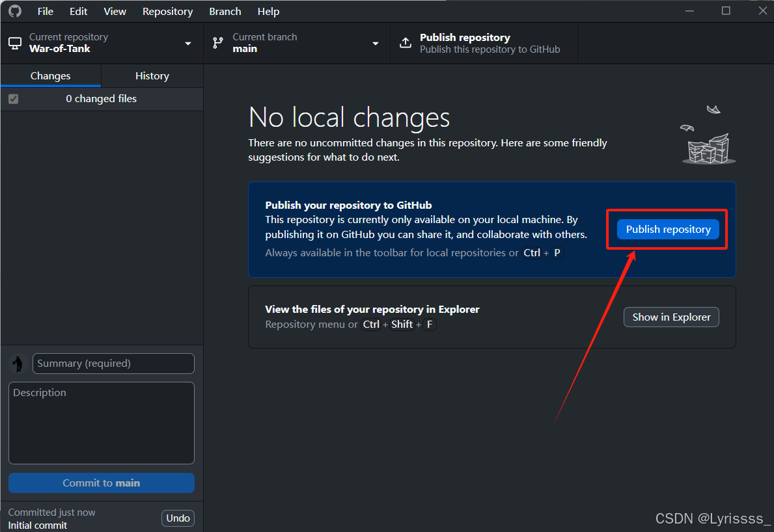Toggle the changed files select-all checkbox
This screenshot has height=532, width=774.
(13, 99)
